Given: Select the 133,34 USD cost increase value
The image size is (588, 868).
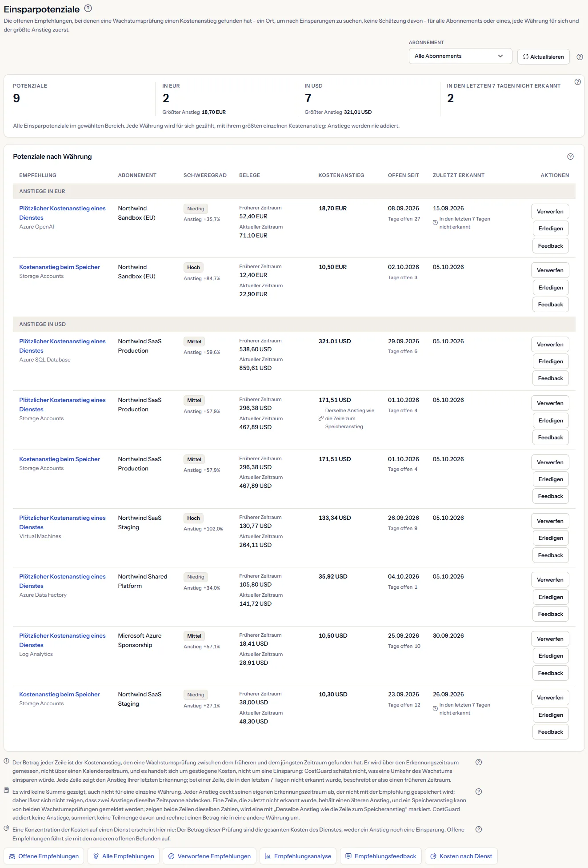Looking at the screenshot, I should tap(335, 518).
